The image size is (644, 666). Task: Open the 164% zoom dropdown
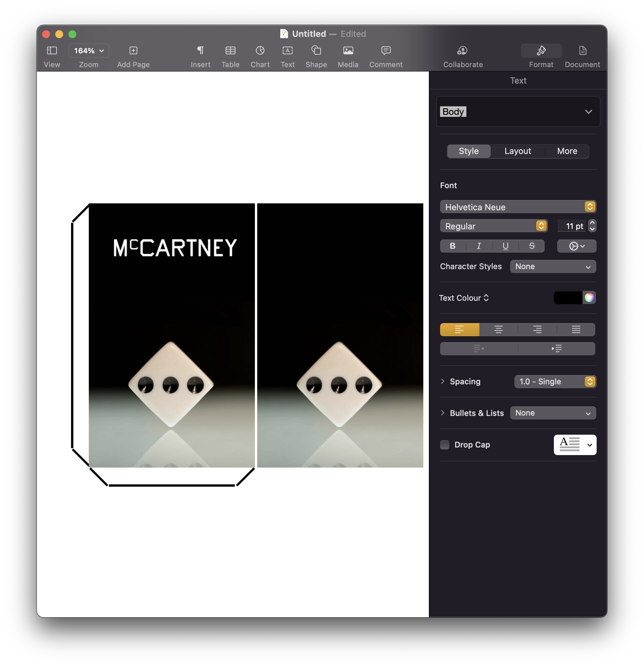(89, 51)
